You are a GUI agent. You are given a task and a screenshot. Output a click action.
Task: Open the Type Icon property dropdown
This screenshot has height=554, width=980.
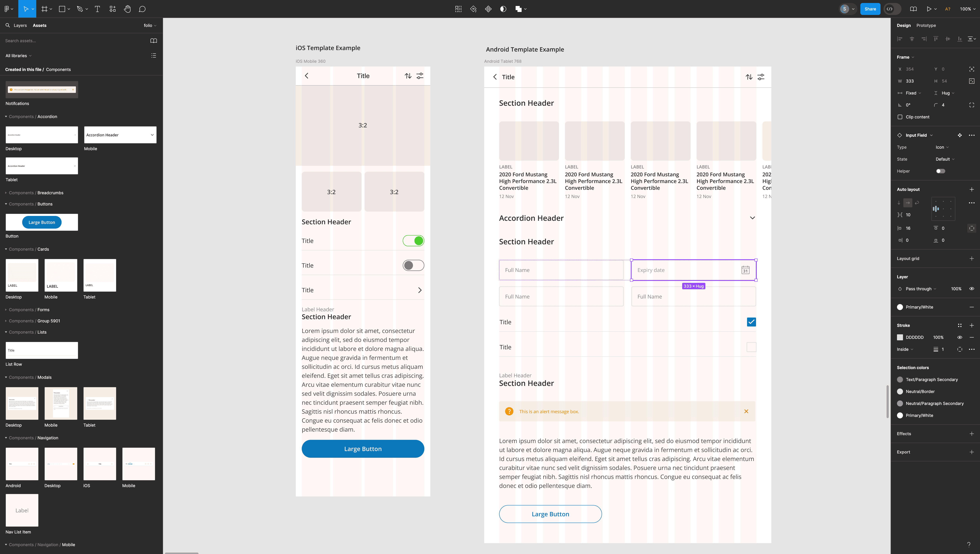point(942,147)
